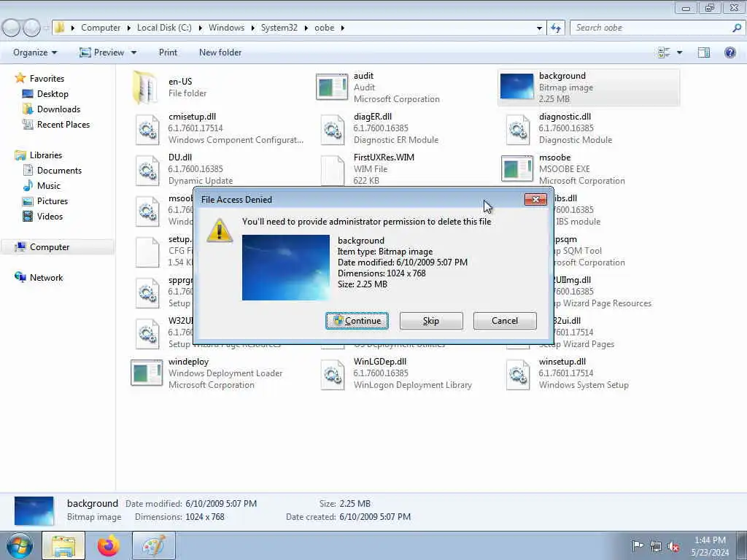Screen dimensions: 747x560
Task: Select the audit application icon
Action: tap(332, 87)
